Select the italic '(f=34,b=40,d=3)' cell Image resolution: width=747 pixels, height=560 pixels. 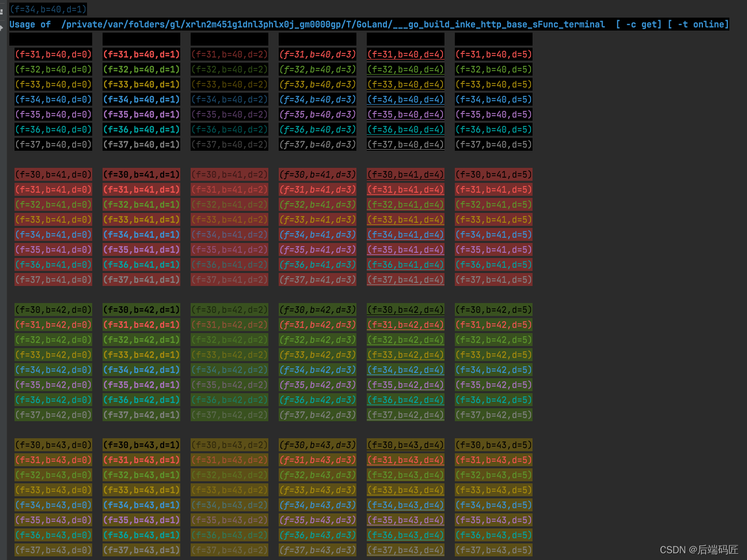318,99
